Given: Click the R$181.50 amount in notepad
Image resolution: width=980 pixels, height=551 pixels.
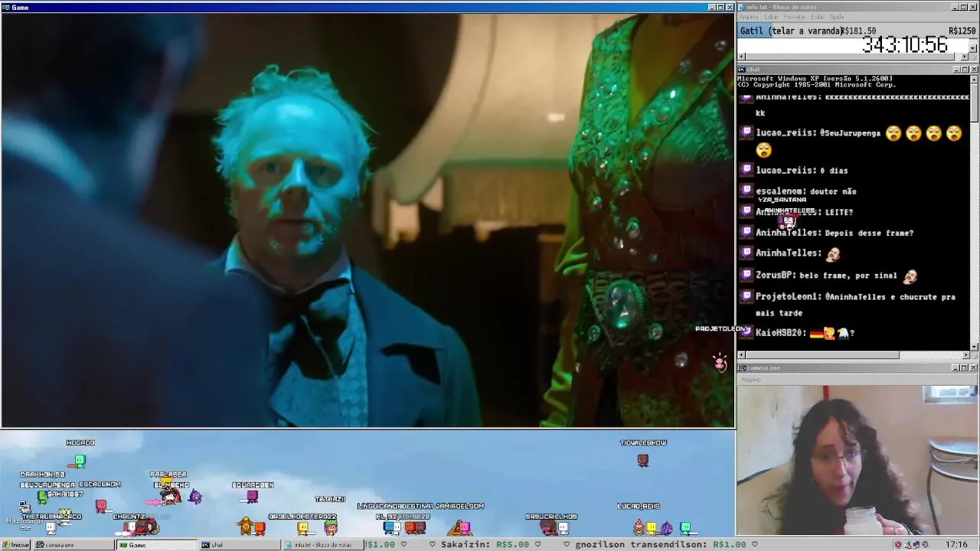Looking at the screenshot, I should coord(859,31).
